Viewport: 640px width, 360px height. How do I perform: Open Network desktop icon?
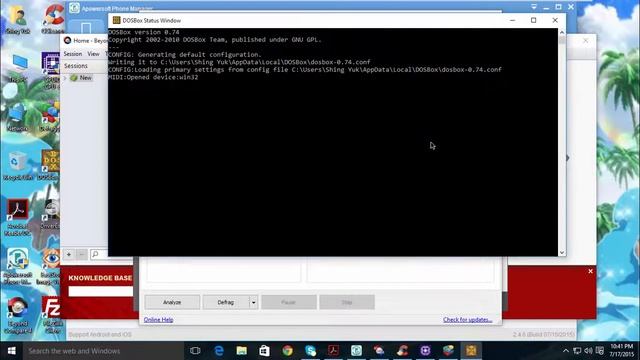tap(18, 117)
